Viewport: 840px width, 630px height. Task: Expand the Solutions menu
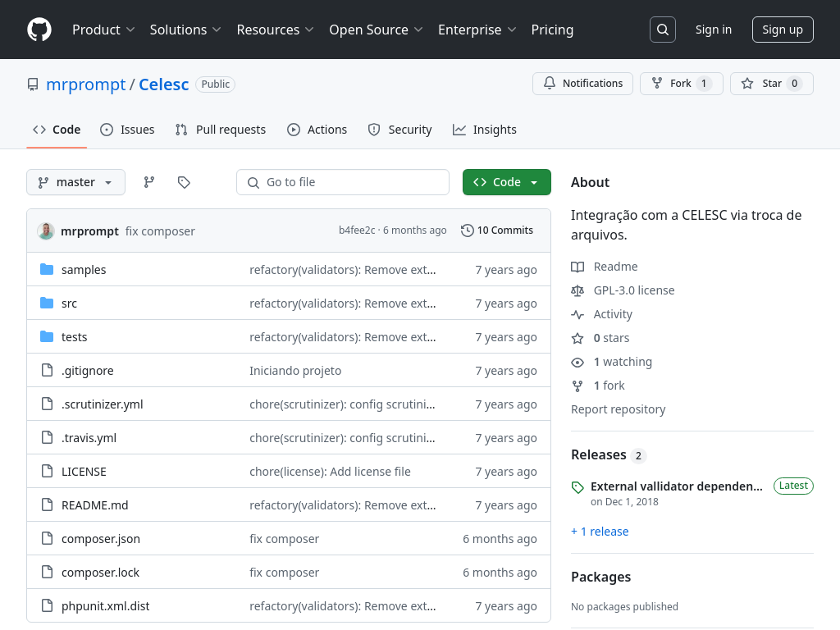coord(185,30)
